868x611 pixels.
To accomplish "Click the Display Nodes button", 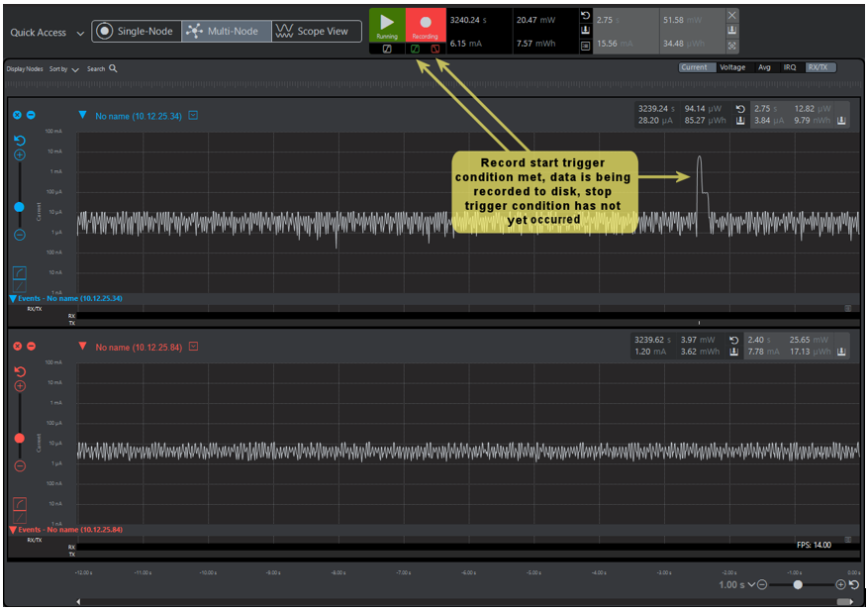I will click(25, 69).
